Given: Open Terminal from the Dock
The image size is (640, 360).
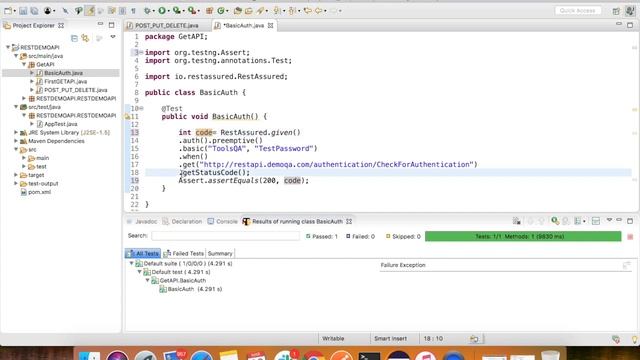Looking at the screenshot, I should coord(369,355).
